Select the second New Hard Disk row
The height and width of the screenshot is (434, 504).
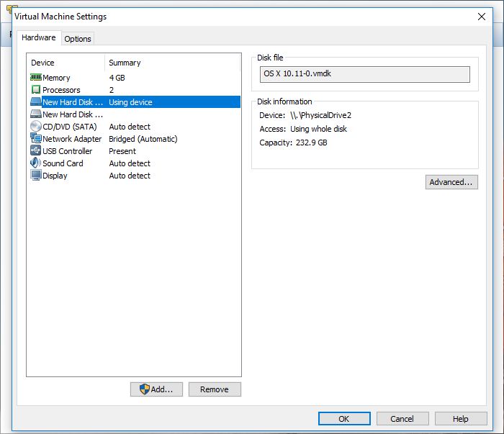tap(135, 114)
